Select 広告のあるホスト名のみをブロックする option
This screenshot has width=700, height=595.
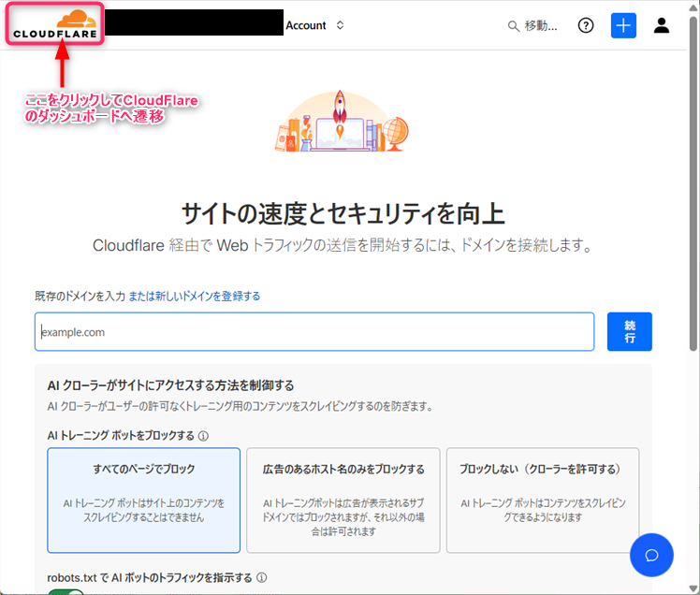pyautogui.click(x=343, y=500)
